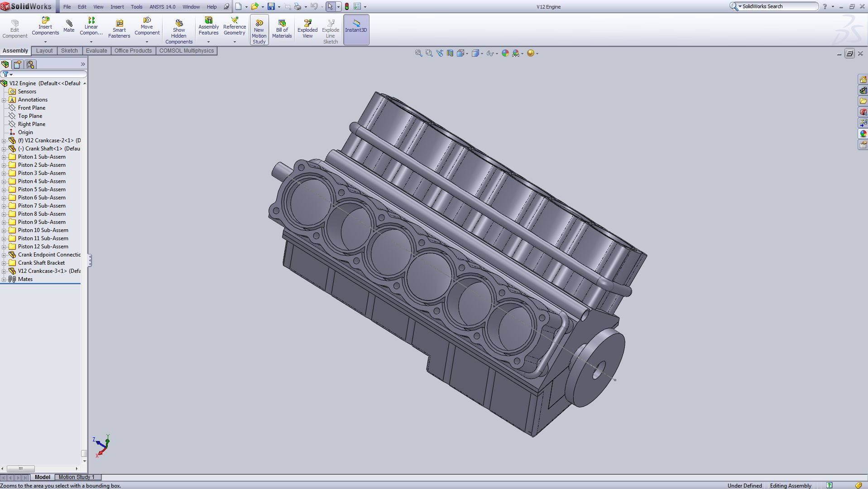Switch to the Layout tab
Viewport: 868px width, 489px height.
[44, 51]
